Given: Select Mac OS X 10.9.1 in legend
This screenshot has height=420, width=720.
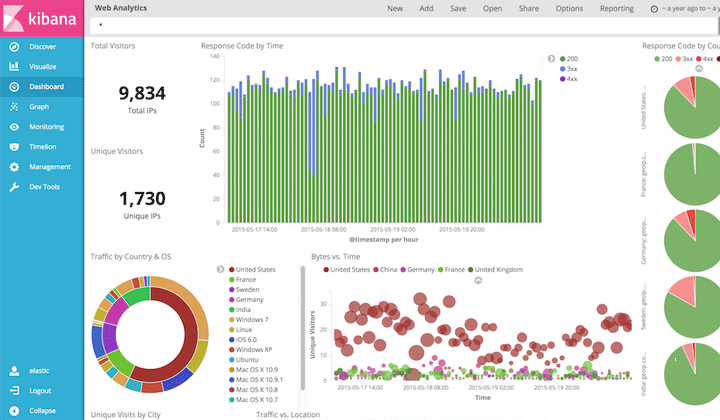Looking at the screenshot, I should coord(256,380).
